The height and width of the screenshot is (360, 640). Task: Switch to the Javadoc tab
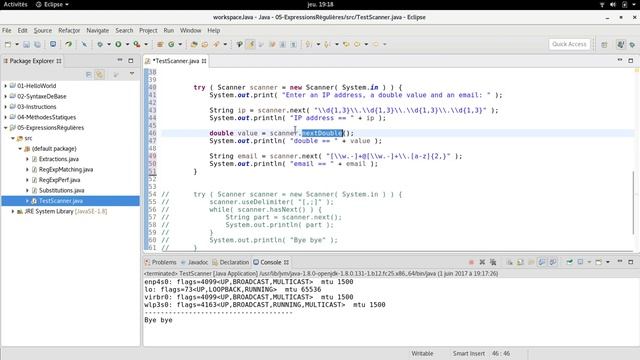click(x=195, y=262)
